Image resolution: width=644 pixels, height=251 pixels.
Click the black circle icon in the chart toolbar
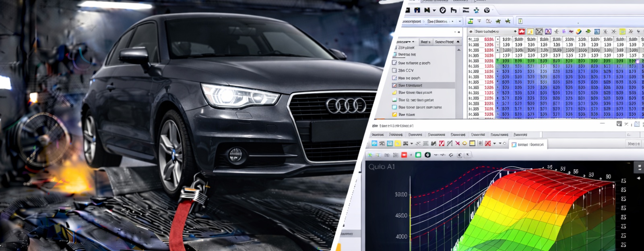[427, 155]
